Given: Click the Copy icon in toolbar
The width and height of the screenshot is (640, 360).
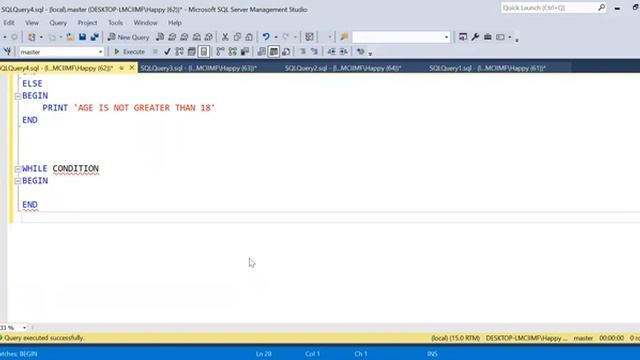Looking at the screenshot, I should point(237,37).
